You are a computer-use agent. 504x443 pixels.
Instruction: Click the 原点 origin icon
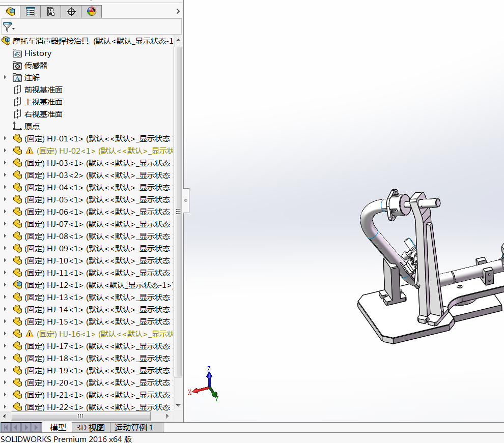coord(17,127)
